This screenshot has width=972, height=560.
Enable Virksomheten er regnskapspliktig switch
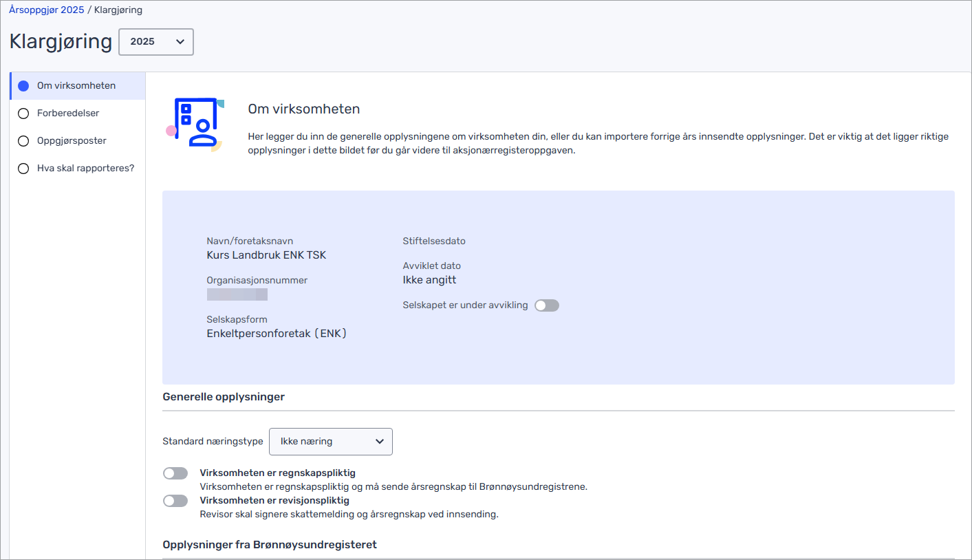(175, 473)
